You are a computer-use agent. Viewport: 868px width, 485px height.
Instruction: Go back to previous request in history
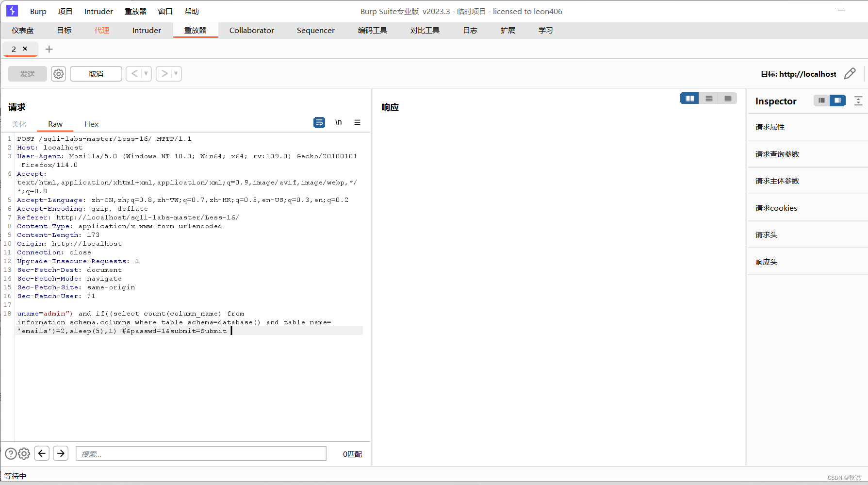(134, 74)
